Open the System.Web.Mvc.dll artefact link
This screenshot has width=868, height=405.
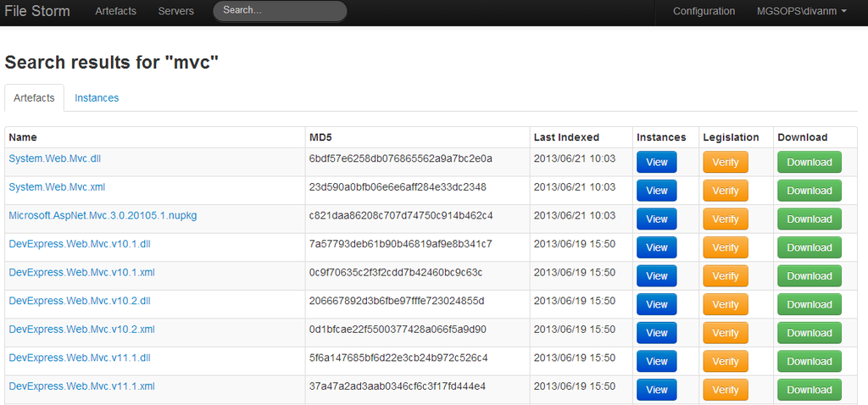(55, 158)
